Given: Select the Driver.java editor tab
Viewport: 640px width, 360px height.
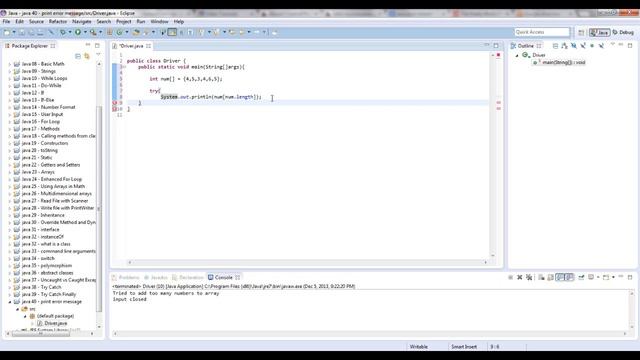Looking at the screenshot, I should [x=132, y=46].
